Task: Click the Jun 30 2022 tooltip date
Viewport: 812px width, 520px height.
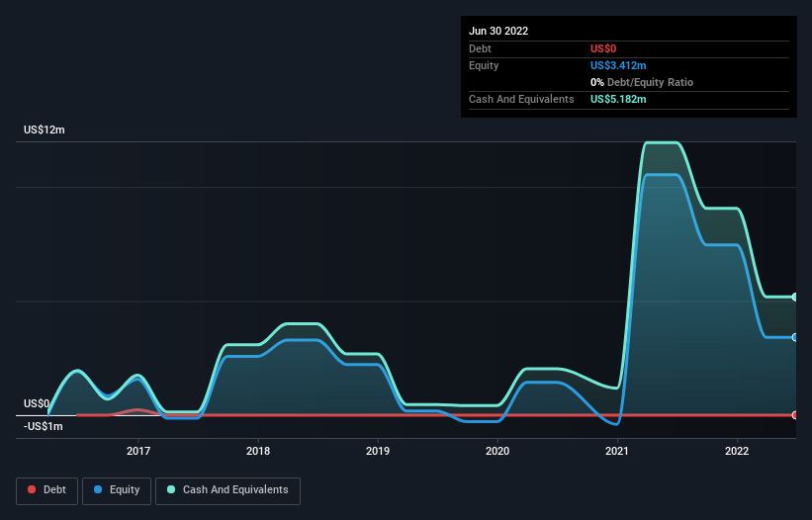Action: coord(498,31)
